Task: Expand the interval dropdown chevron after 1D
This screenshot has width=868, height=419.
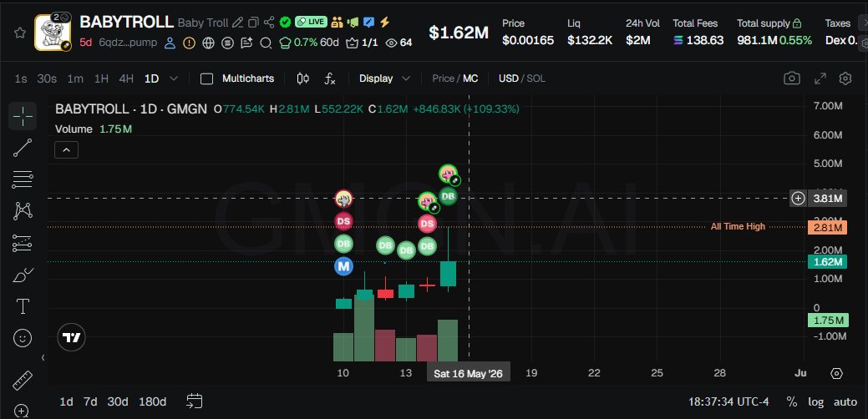Action: pyautogui.click(x=173, y=78)
